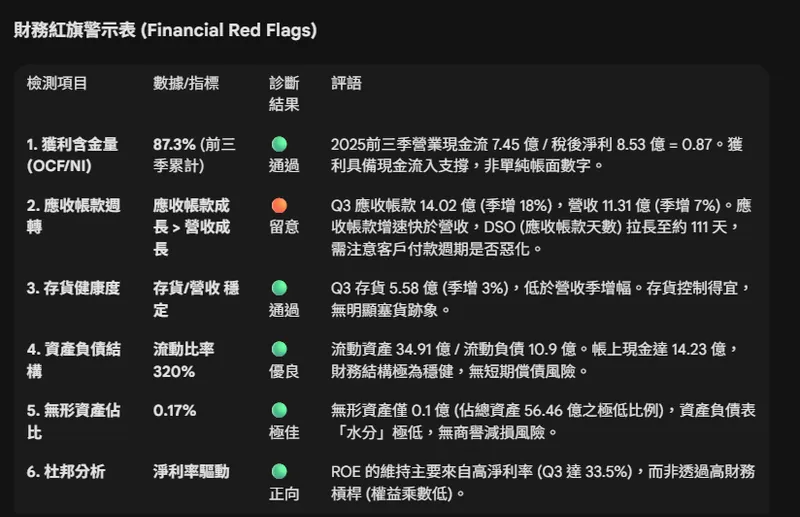Click the green status dot for 獲利含金量
Image resolution: width=800 pixels, height=517 pixels.
[279, 144]
